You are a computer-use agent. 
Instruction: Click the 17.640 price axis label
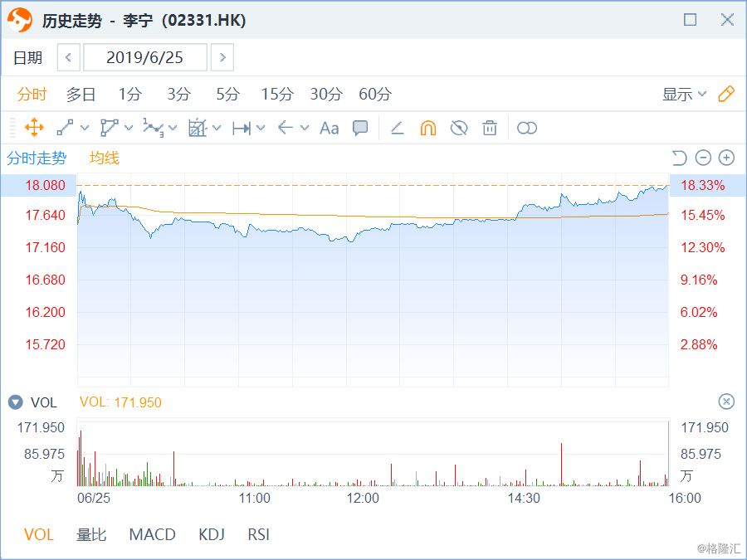tap(45, 215)
